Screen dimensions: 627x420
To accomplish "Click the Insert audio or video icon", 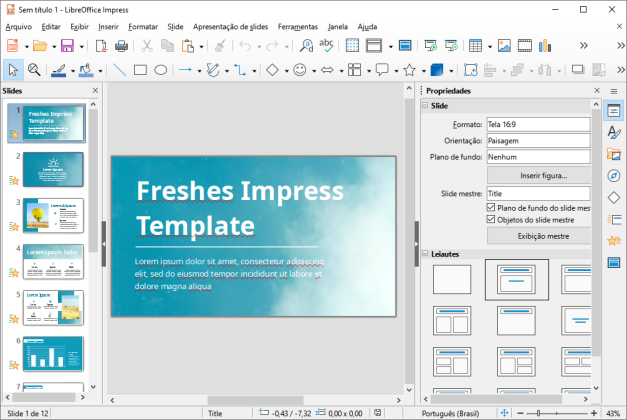I will pyautogui.click(x=525, y=46).
